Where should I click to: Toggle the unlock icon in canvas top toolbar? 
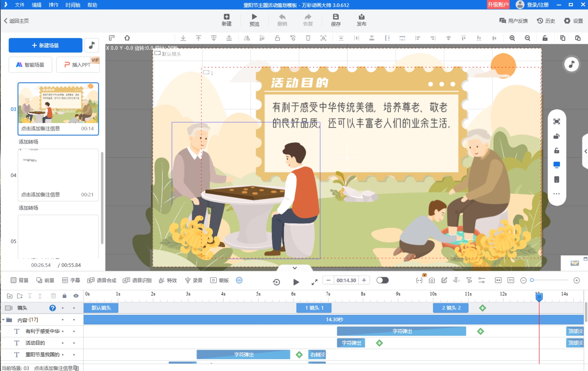point(545,38)
